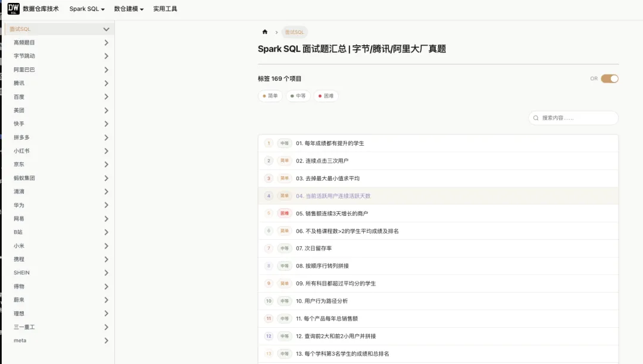Open question 03. 去掉最大最小值求平均
Image resolution: width=643 pixels, height=364 pixels.
pyautogui.click(x=438, y=178)
